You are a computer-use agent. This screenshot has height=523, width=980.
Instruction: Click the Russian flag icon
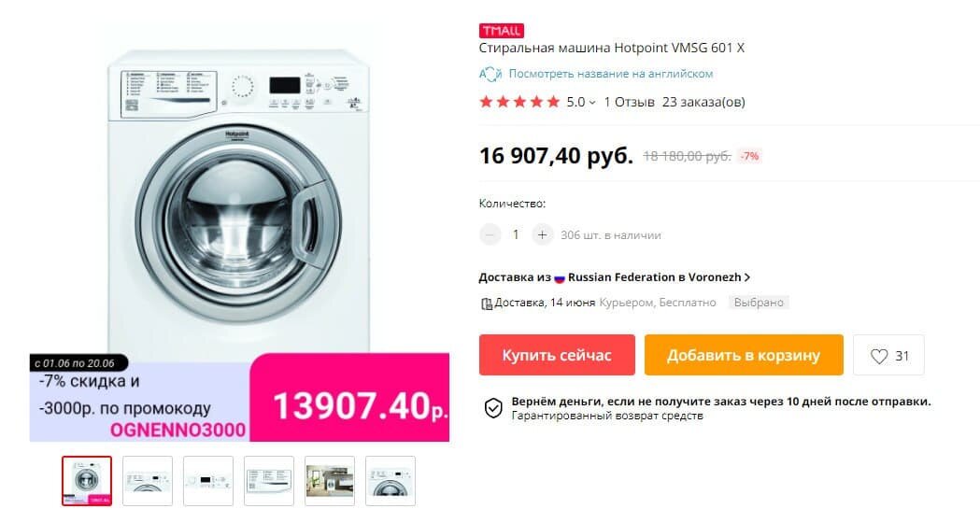560,278
